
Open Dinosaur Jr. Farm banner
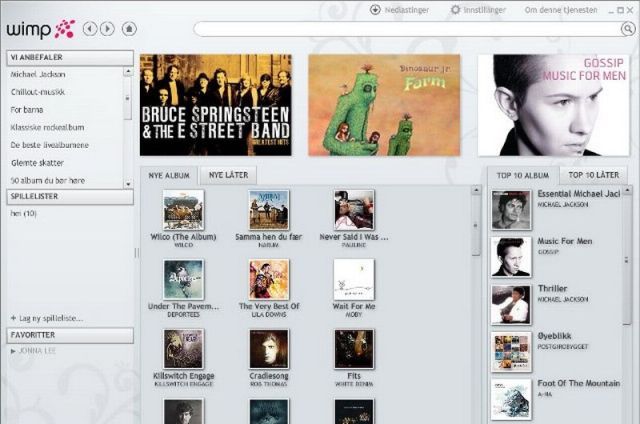coord(384,105)
